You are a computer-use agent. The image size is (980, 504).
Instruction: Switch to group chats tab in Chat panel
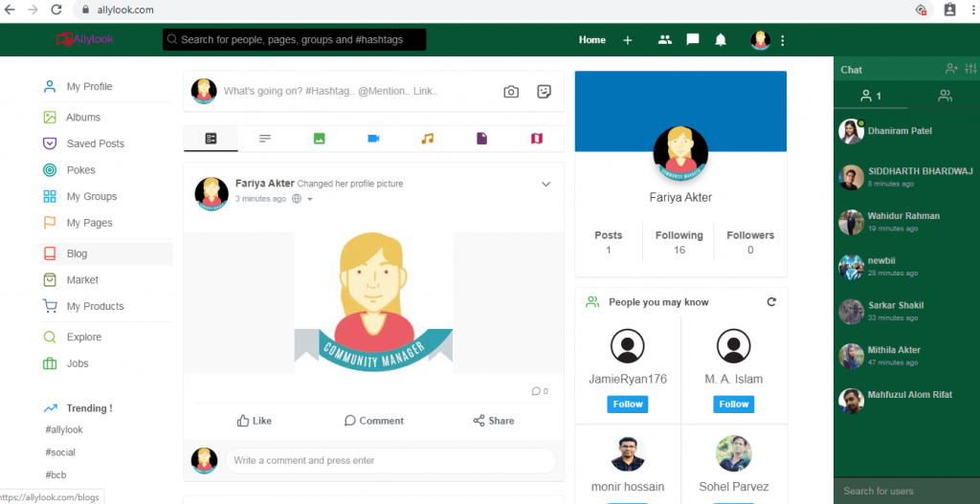(x=944, y=96)
